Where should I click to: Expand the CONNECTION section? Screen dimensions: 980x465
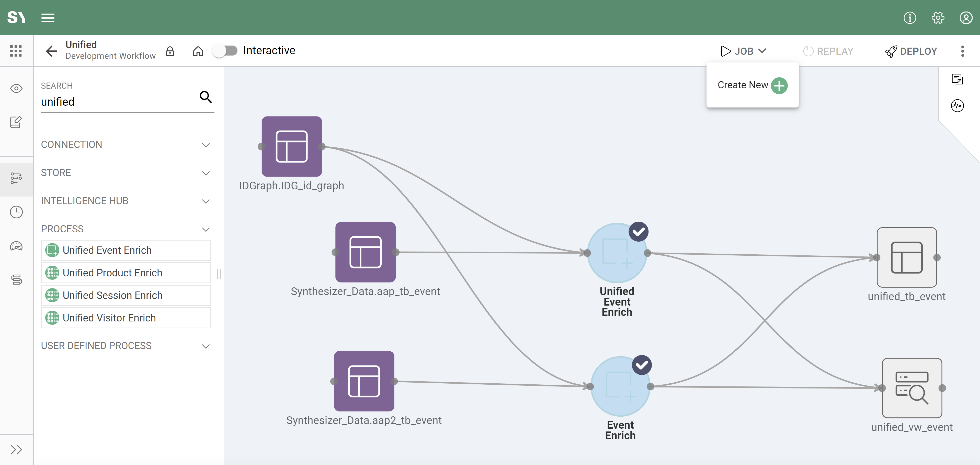(x=126, y=145)
